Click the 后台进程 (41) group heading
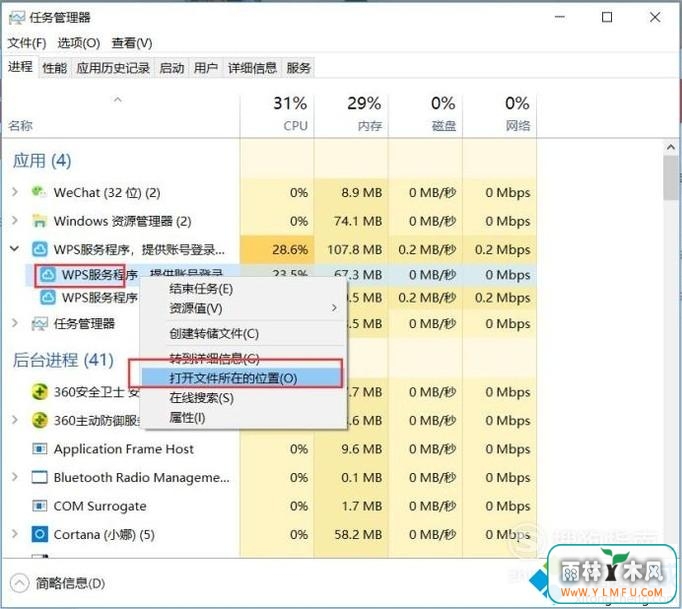Image resolution: width=682 pixels, height=609 pixels. [x=63, y=360]
